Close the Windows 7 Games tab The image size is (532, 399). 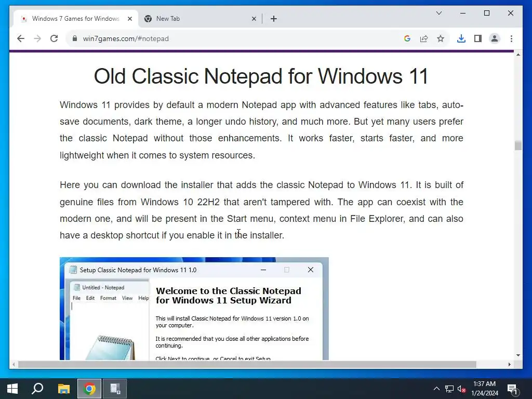pyautogui.click(x=129, y=19)
